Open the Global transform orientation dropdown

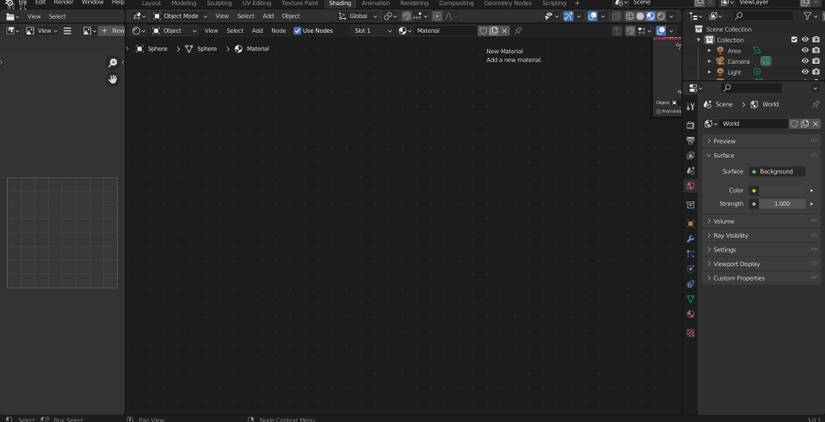click(x=358, y=16)
